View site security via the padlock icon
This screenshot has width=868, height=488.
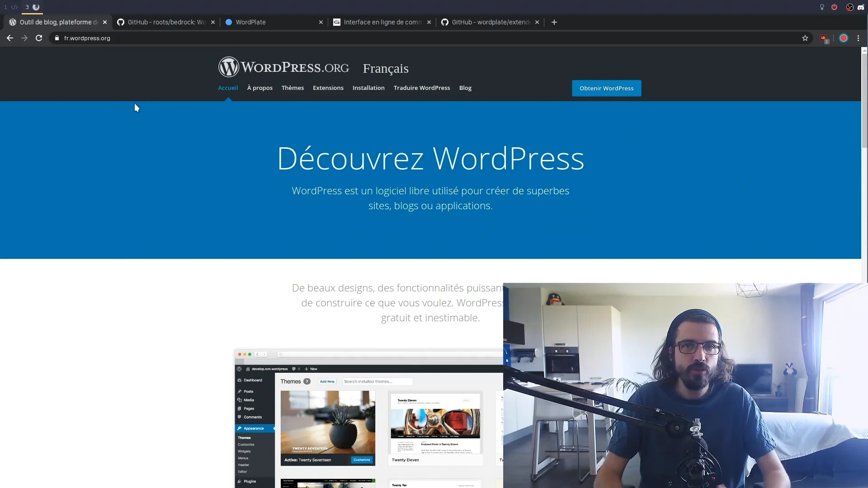(x=57, y=38)
